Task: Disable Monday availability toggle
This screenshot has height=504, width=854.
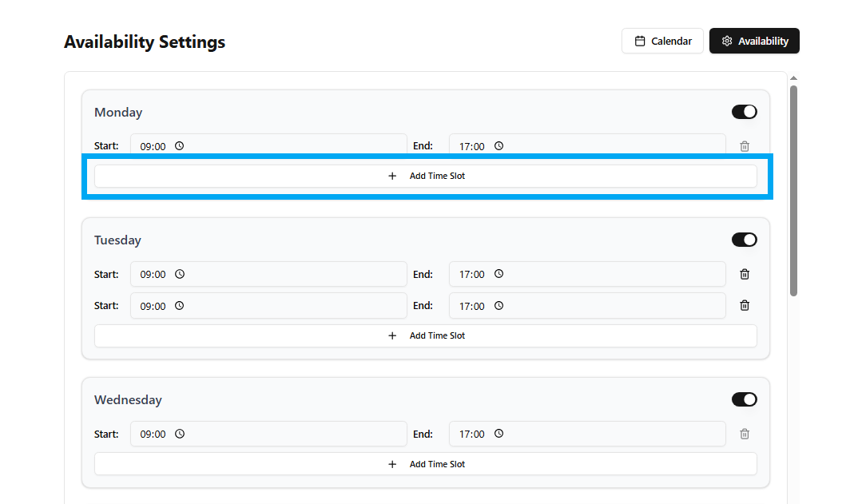Action: (744, 112)
